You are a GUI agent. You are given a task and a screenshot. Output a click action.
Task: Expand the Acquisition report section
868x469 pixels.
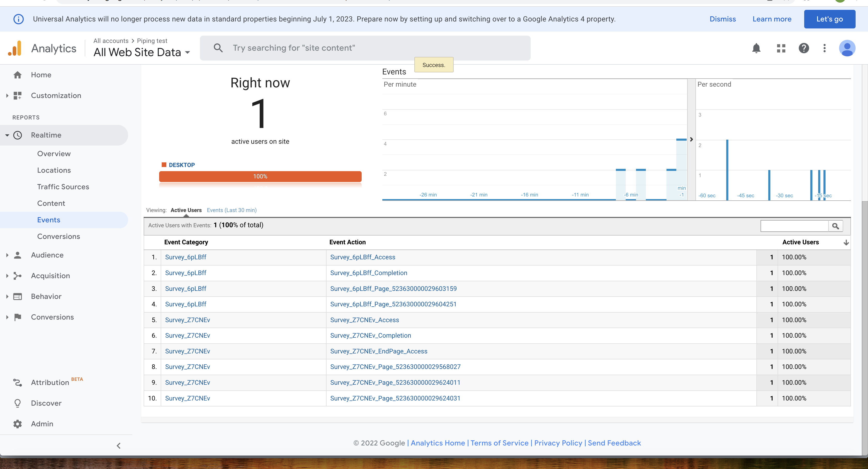(x=7, y=276)
